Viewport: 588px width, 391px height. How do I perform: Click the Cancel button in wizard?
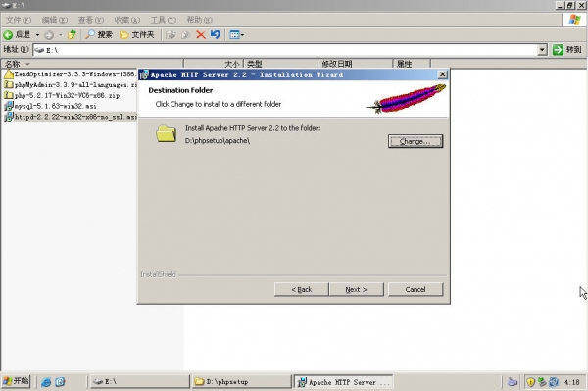[x=416, y=289]
